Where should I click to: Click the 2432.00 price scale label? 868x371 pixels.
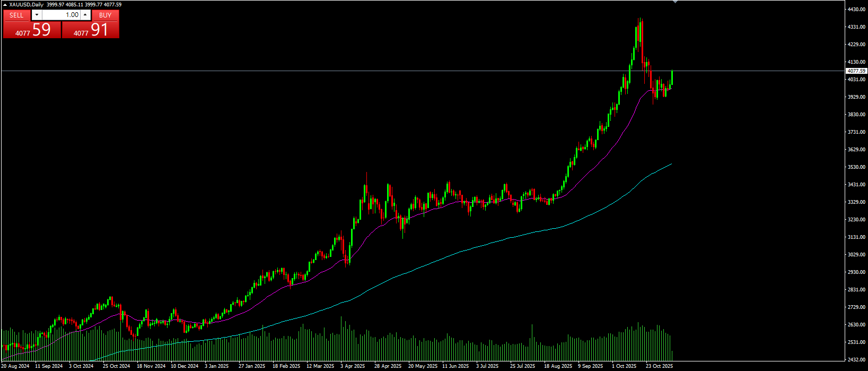[x=856, y=360]
